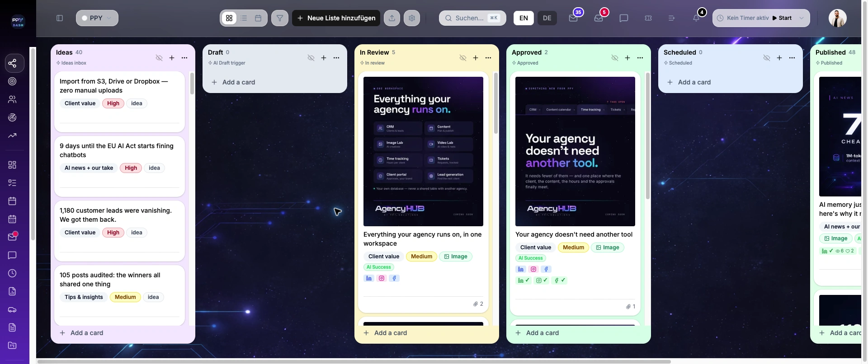Screen dimensions: 868x364
Task: Click the export upload icon
Action: pyautogui.click(x=392, y=18)
